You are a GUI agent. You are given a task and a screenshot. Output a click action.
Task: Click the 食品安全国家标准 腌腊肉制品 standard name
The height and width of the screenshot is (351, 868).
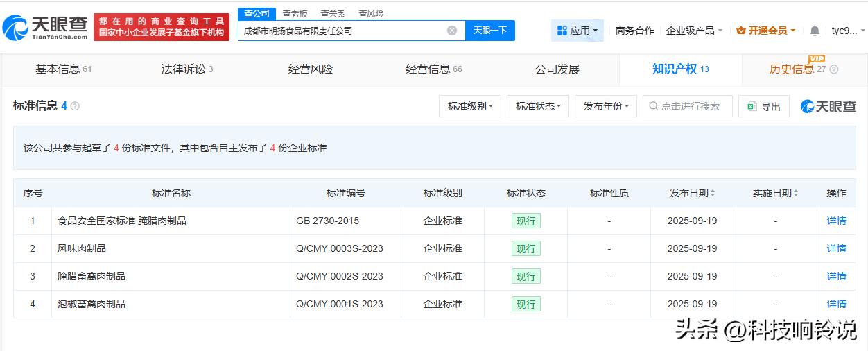pyautogui.click(x=122, y=221)
